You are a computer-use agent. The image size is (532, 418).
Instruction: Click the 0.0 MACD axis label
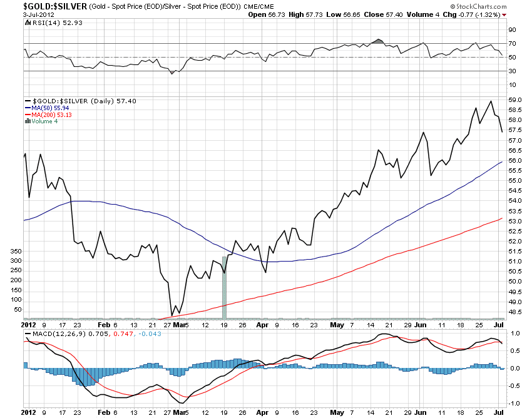(515, 368)
